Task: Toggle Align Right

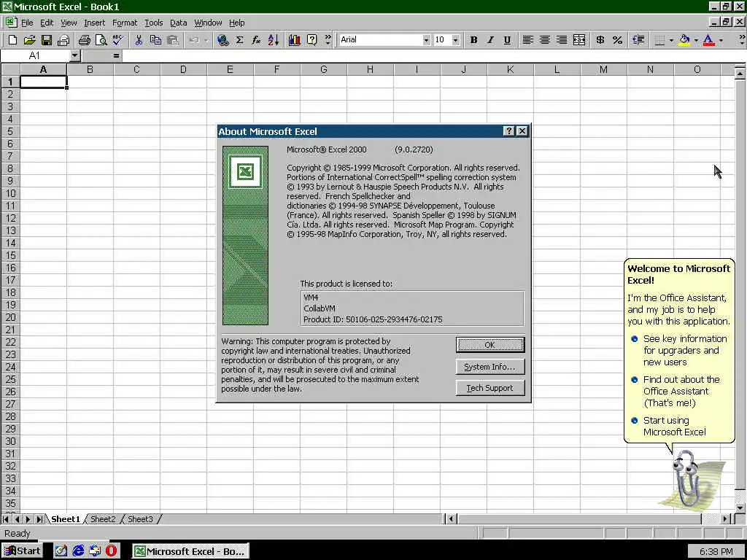Action: (x=562, y=40)
